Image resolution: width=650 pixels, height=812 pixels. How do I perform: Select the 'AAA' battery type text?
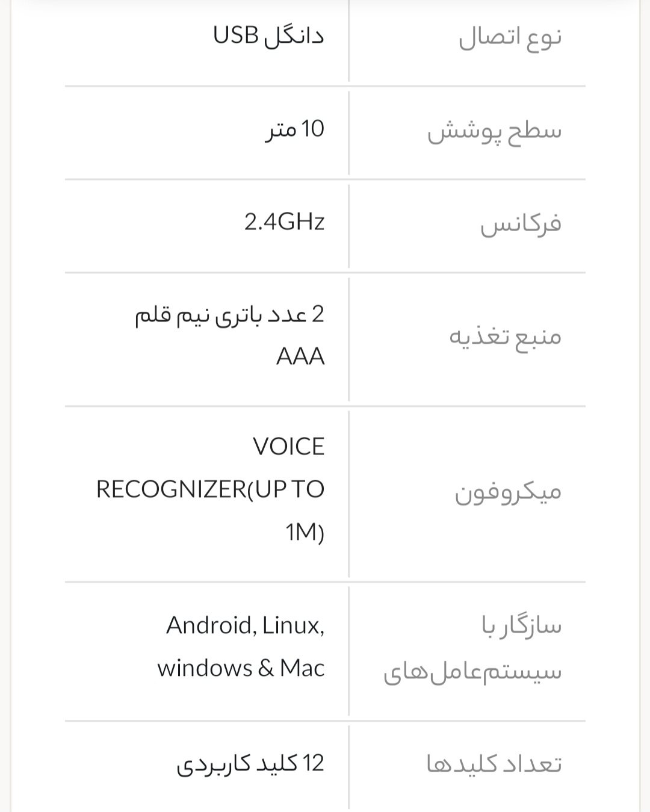[x=300, y=357]
